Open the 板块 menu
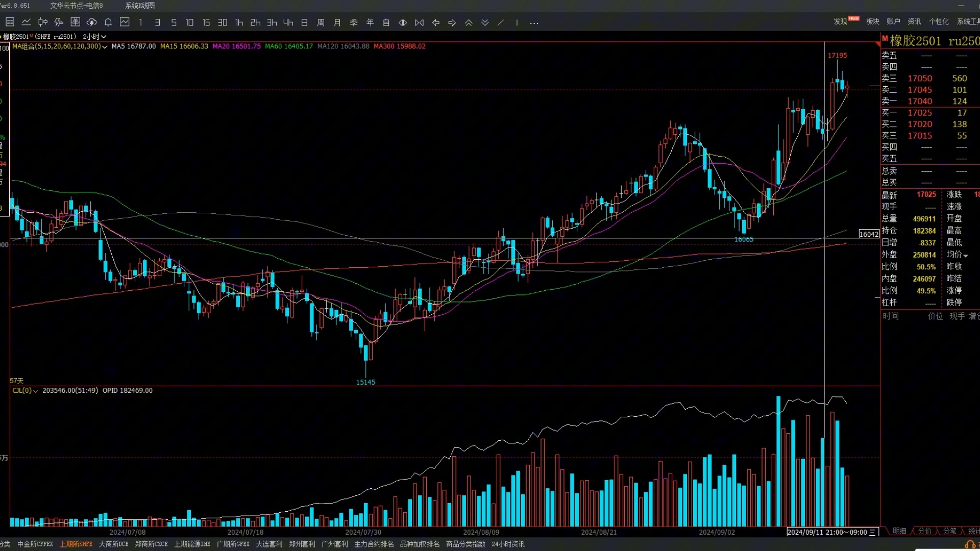980x551 pixels. (x=873, y=21)
